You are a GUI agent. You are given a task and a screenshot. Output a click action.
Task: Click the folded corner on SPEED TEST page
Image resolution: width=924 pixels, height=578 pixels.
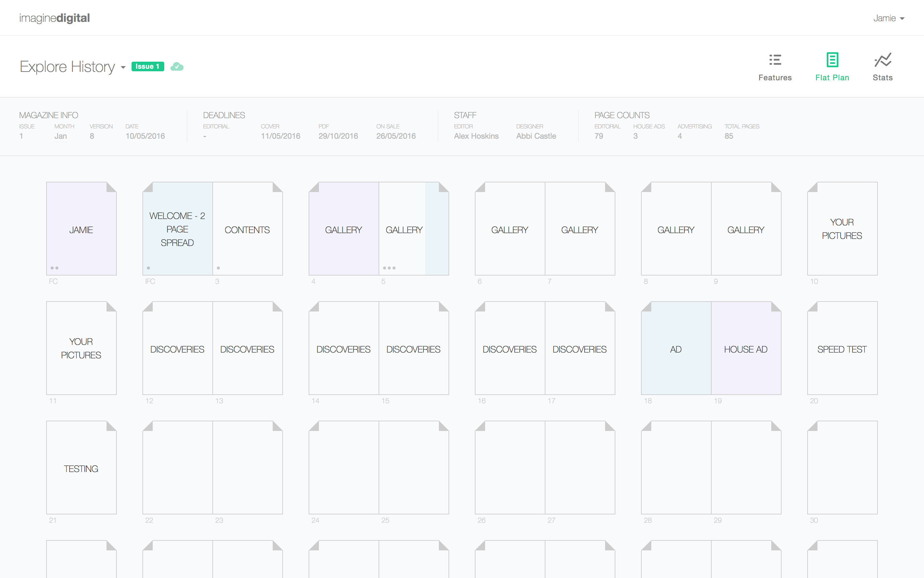point(812,307)
